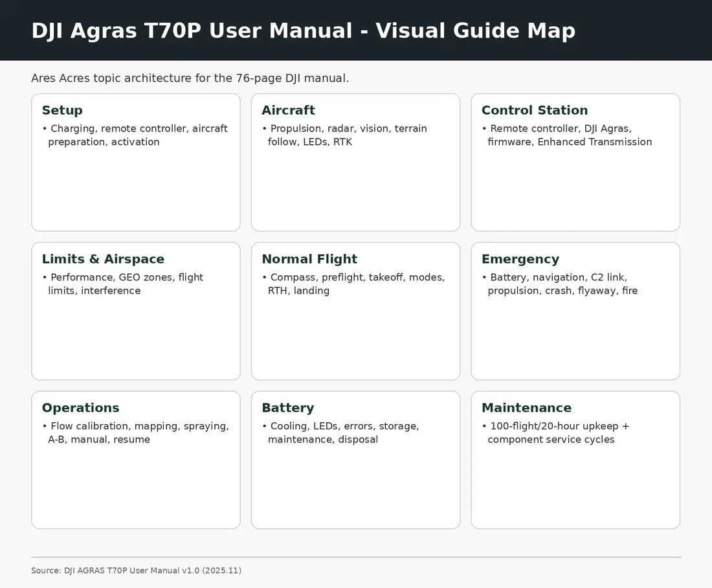Image resolution: width=712 pixels, height=588 pixels.
Task: Click 'Cooling, LEDs, errors, storage' bullet
Action: click(340, 433)
